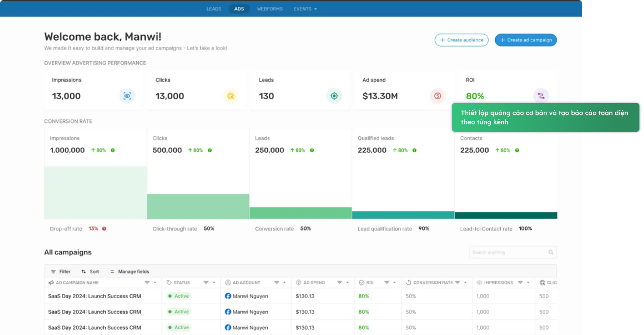Click megaphone icon in Ad Campaign Name header
This screenshot has height=335, width=644.
51,283
